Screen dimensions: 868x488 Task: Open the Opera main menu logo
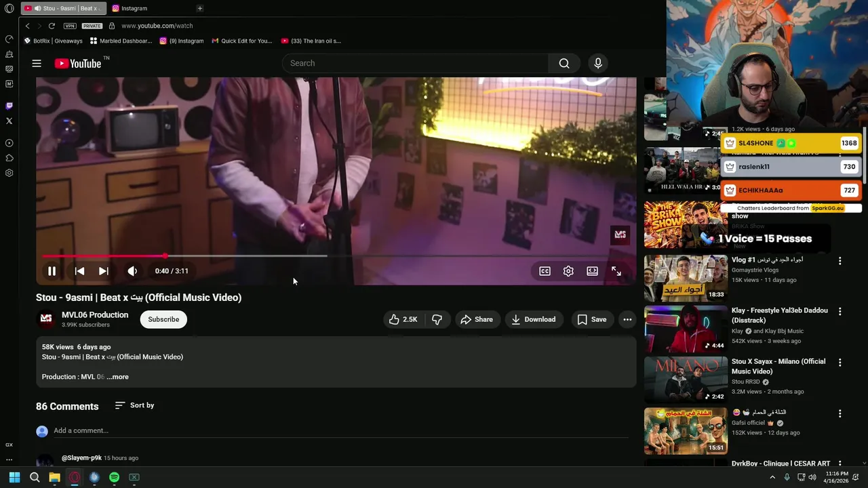tap(9, 8)
